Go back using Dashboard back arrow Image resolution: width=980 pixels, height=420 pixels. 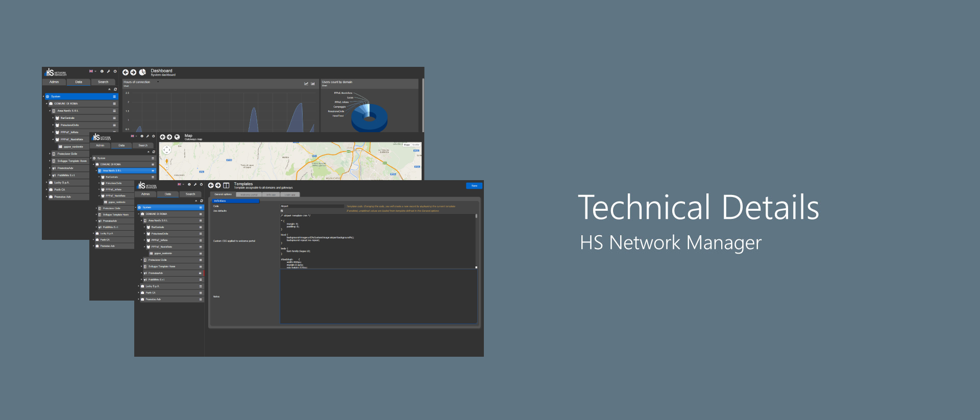click(126, 72)
